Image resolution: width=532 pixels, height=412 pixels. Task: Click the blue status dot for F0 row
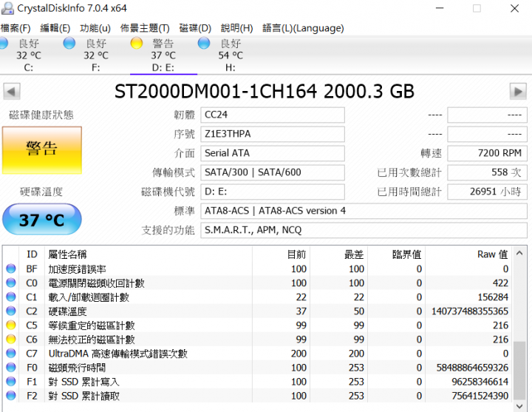[x=11, y=368]
